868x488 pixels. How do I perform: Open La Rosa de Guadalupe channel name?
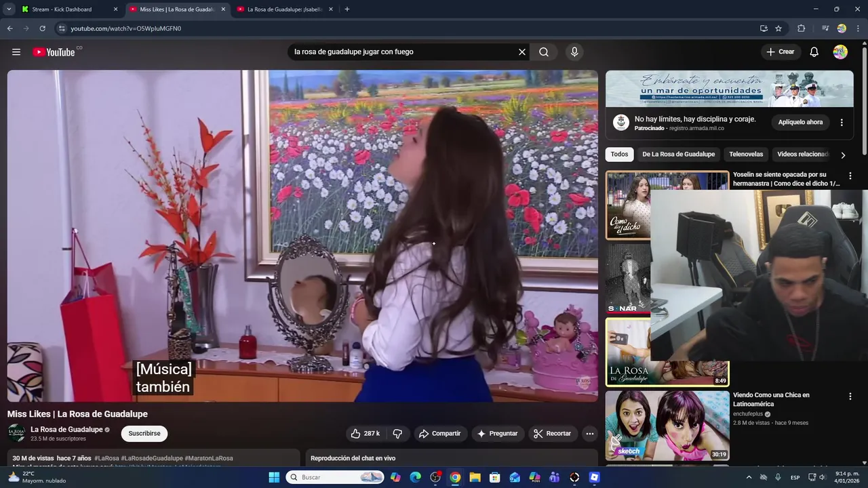(66, 430)
